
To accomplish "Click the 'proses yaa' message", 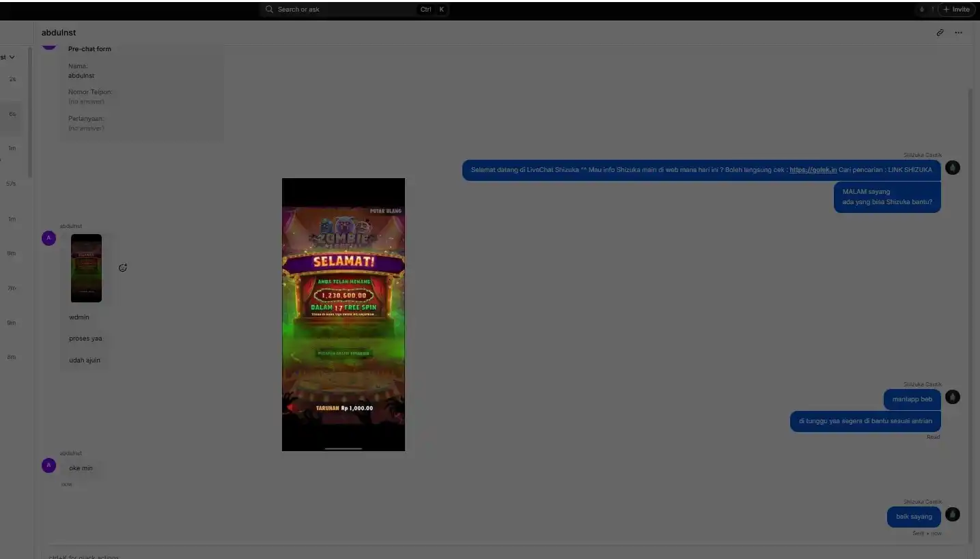I will 85,339.
